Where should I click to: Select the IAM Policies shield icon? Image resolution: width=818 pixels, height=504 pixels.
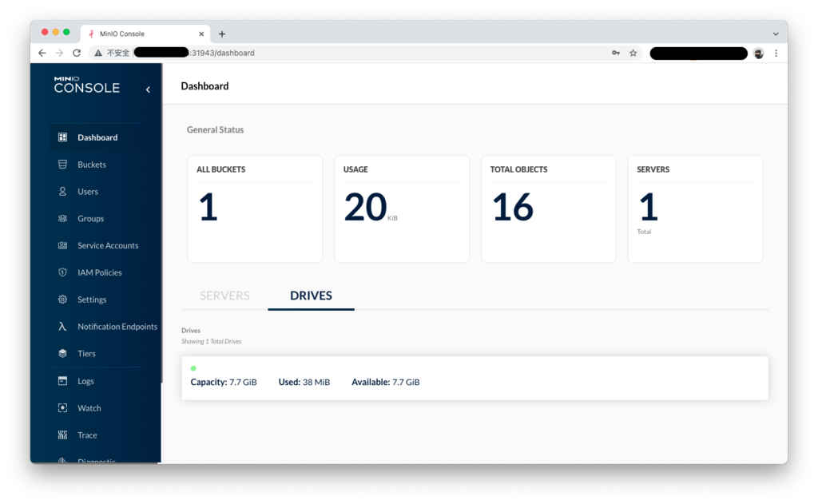pos(62,273)
